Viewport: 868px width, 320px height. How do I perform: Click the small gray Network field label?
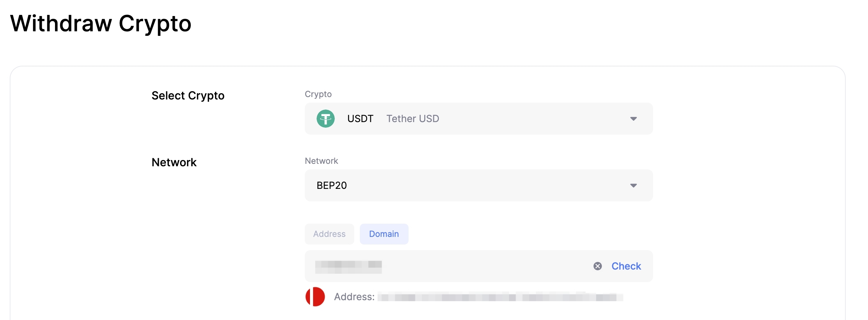[321, 161]
